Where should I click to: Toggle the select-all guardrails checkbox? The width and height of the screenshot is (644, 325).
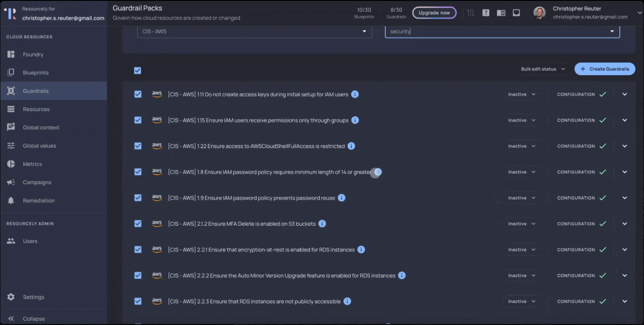click(x=138, y=70)
